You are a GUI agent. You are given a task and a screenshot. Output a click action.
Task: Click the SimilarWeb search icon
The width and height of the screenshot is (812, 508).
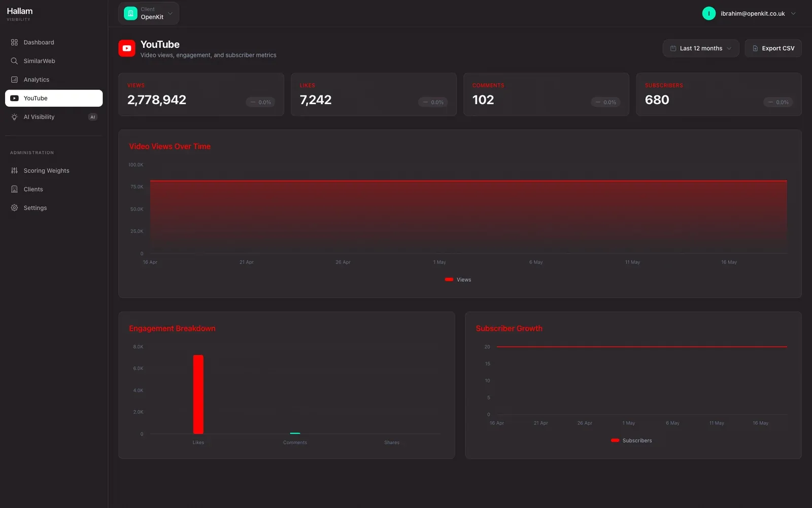[14, 61]
